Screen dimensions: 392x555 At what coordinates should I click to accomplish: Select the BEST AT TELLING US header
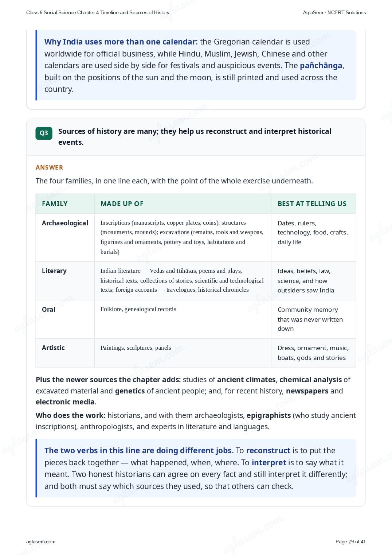312,204
